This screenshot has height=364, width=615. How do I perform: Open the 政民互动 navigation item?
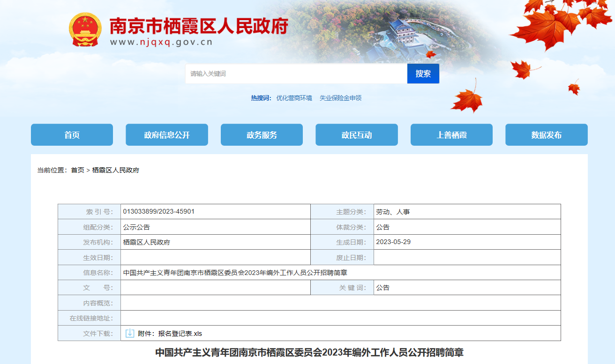pos(356,135)
